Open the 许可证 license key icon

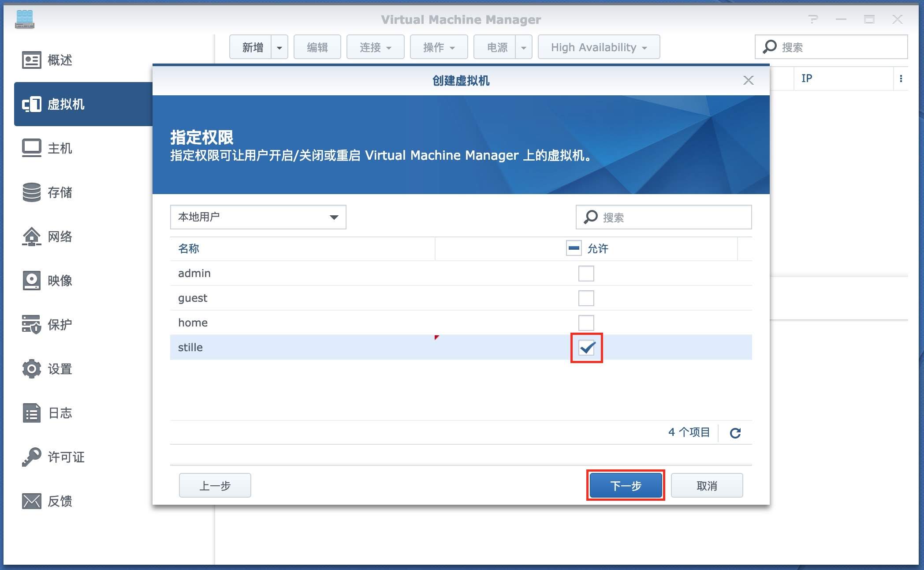click(32, 457)
